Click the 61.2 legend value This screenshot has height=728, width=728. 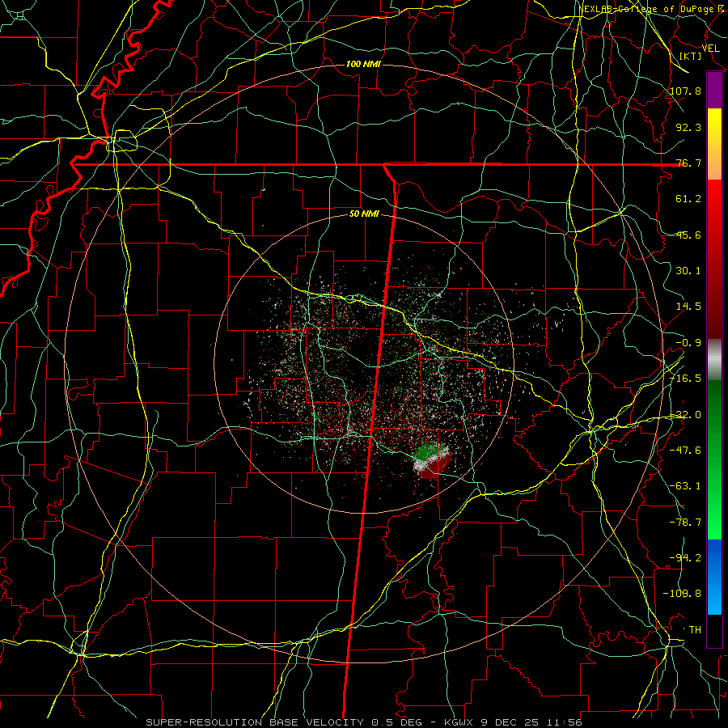[688, 199]
